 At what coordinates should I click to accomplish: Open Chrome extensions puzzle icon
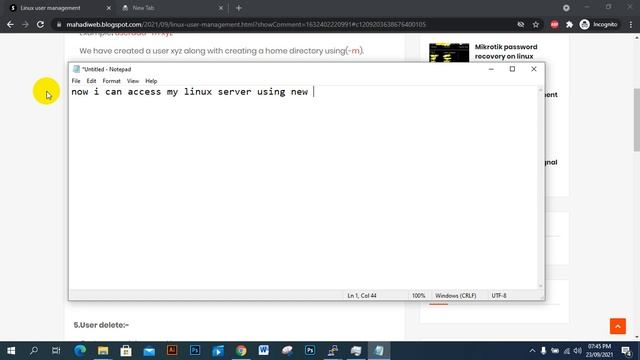pos(569,24)
